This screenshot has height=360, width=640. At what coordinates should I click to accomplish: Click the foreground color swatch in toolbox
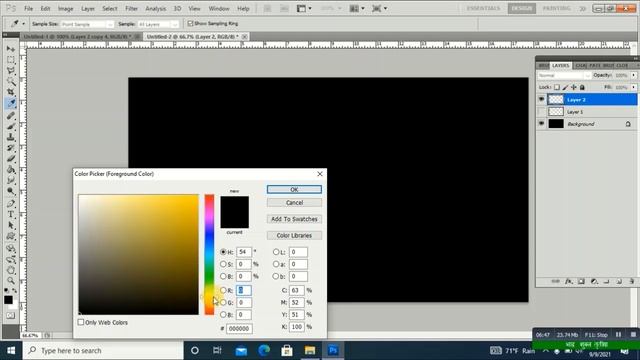(8, 300)
